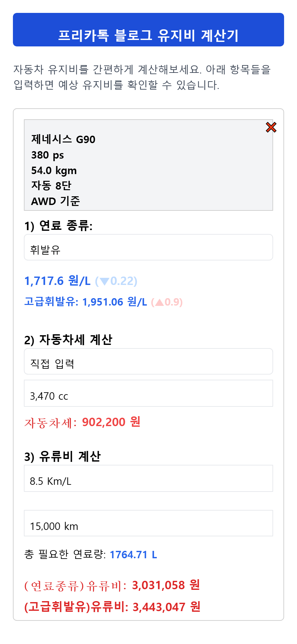Click the pink up-triangle premium price icon
The image size is (297, 644).
tap(159, 302)
